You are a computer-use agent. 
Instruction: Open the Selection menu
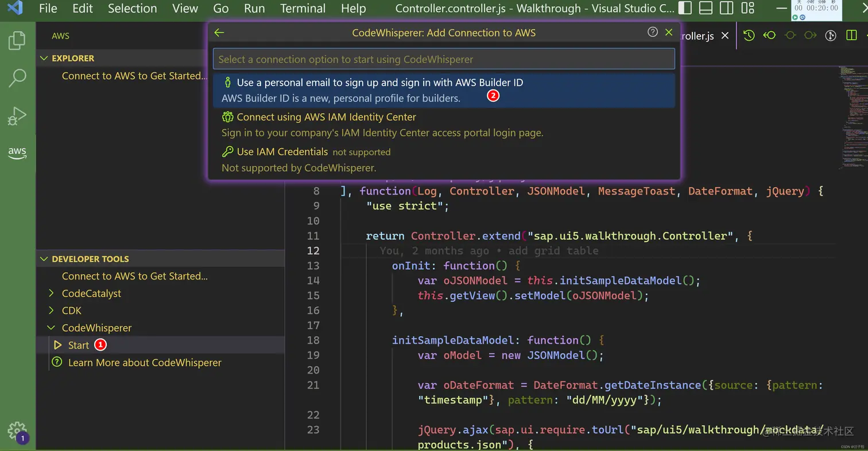tap(132, 8)
